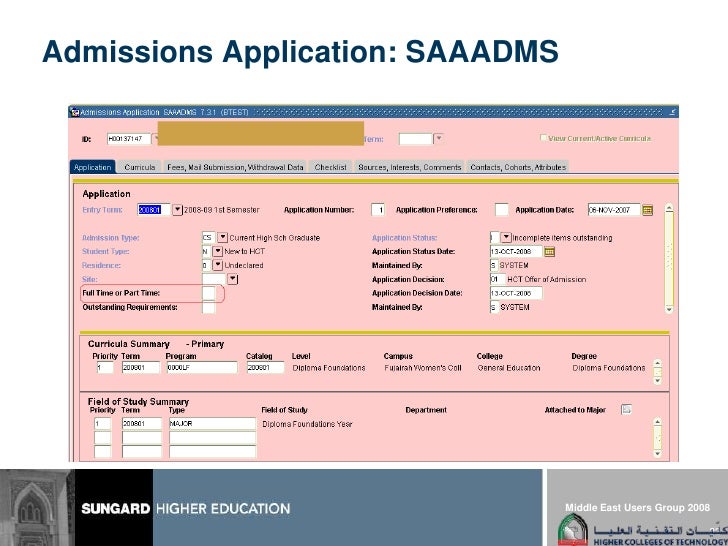Open Contacts, Cohorts, Attributes tab
The width and height of the screenshot is (728, 546).
(518, 167)
